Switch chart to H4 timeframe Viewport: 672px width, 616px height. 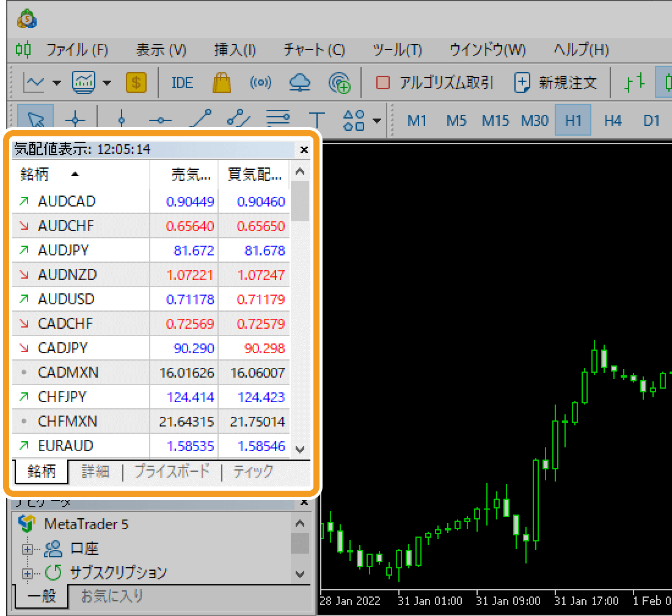point(612,120)
